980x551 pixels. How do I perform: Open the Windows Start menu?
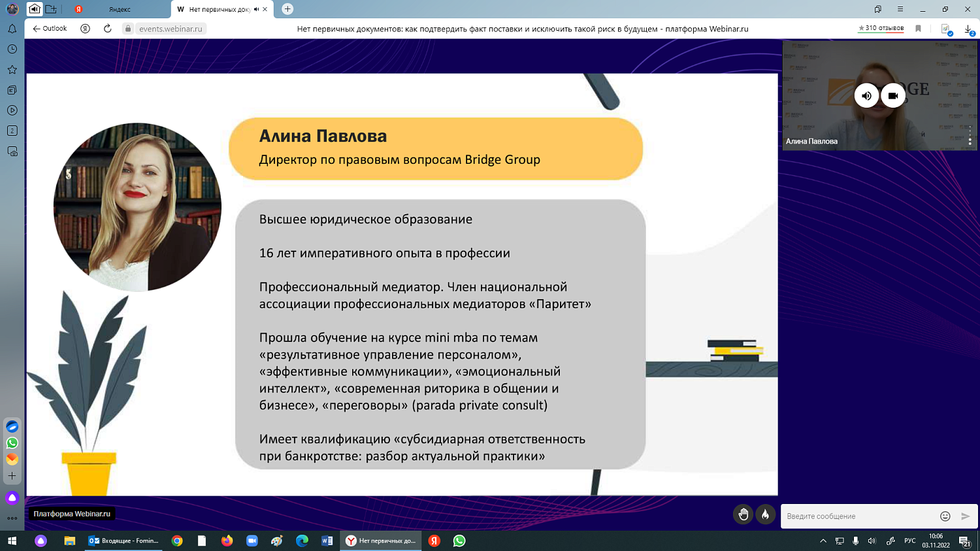pyautogui.click(x=12, y=541)
